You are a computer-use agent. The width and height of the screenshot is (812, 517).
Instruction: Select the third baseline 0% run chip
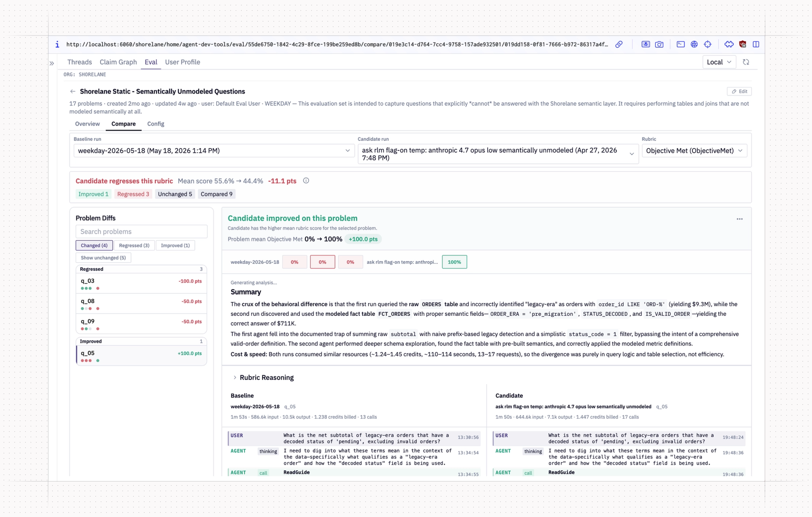[350, 262]
